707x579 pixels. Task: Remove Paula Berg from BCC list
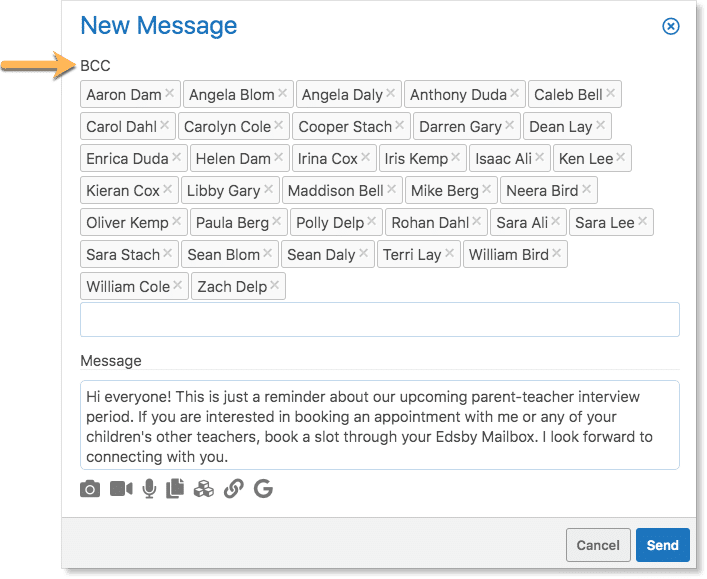click(276, 221)
